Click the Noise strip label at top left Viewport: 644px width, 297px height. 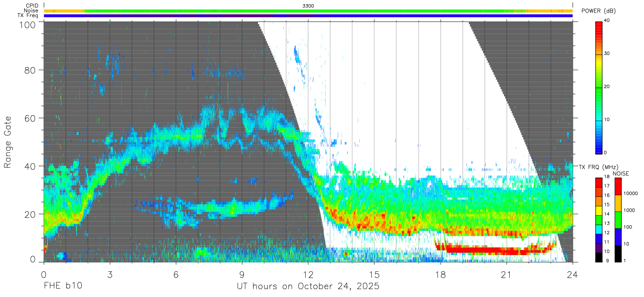32,10
